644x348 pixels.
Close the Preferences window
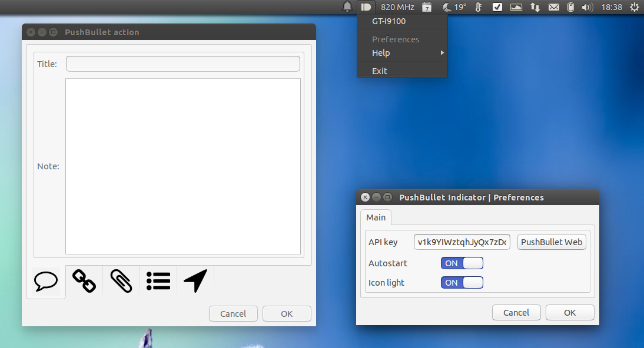click(365, 198)
